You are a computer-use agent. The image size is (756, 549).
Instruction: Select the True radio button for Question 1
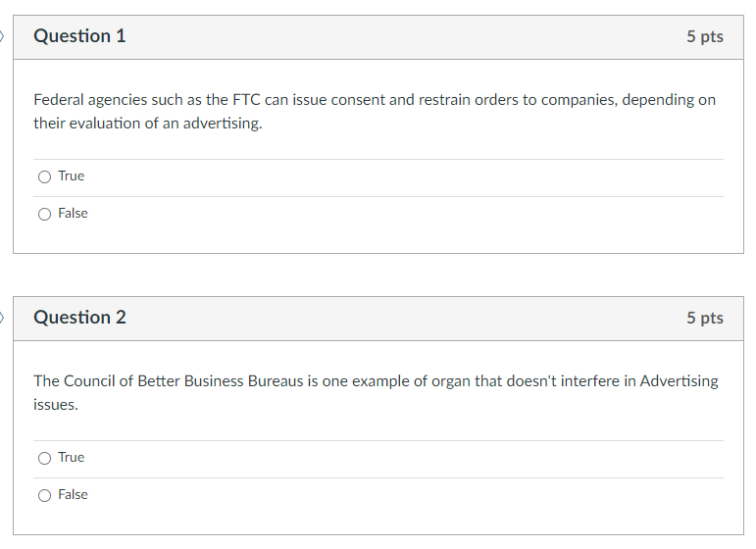(44, 177)
